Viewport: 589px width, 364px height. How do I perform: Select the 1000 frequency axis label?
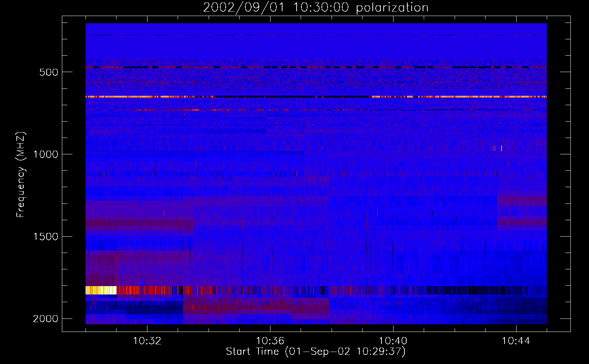(46, 154)
